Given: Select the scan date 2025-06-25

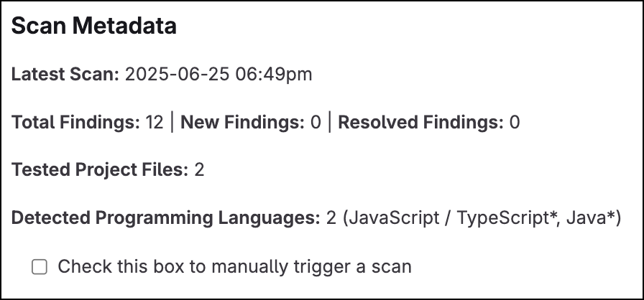Looking at the screenshot, I should (170, 74).
